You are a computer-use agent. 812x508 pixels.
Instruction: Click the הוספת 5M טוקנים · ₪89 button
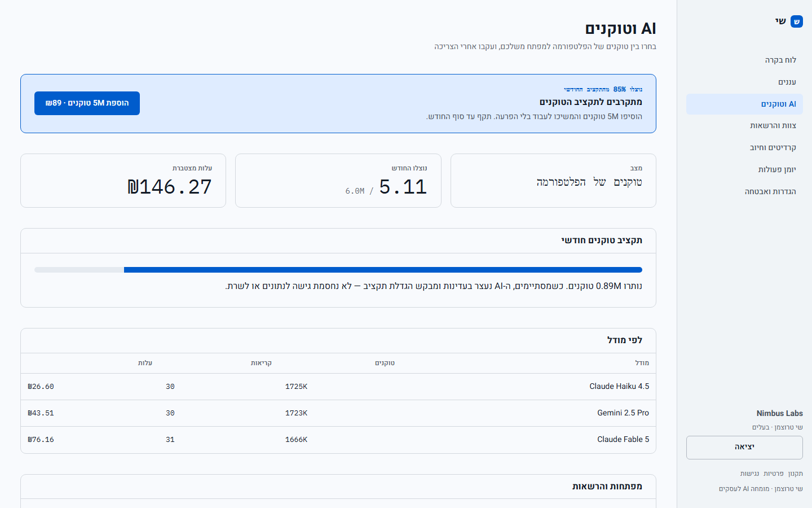(87, 103)
